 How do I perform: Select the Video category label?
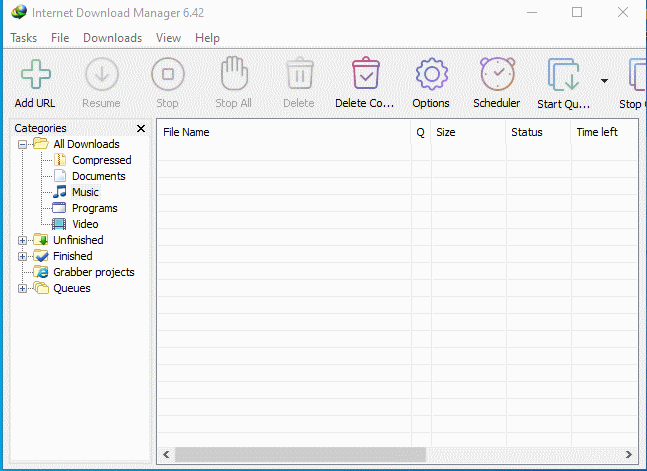coord(85,224)
